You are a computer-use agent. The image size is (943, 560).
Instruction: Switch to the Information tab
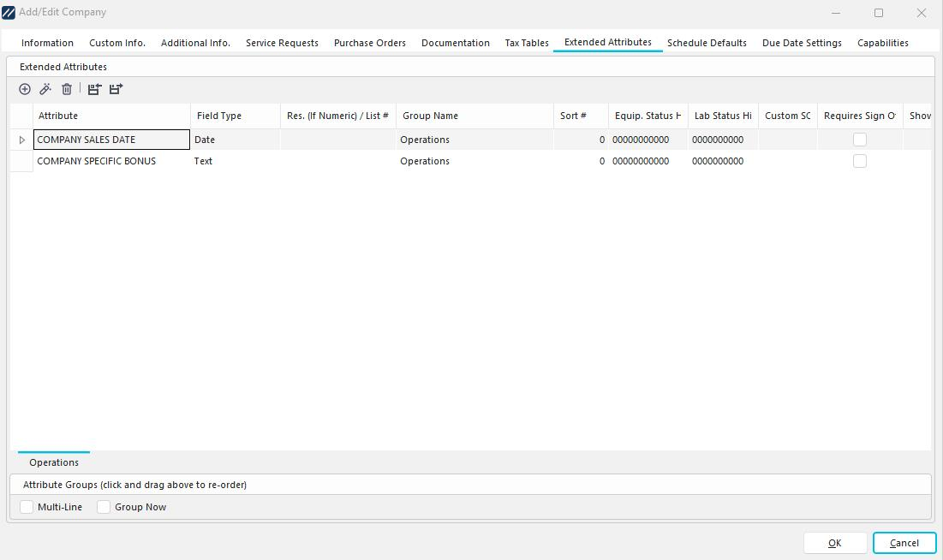pos(47,43)
